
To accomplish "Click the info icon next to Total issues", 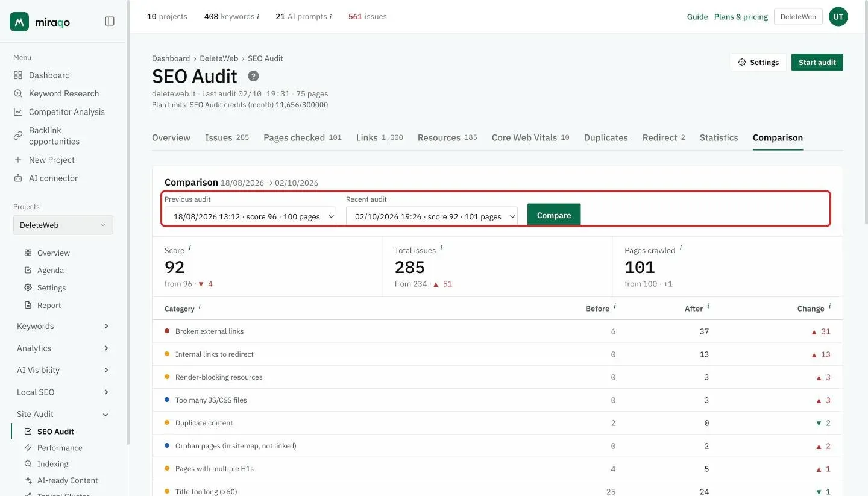I will pos(441,248).
